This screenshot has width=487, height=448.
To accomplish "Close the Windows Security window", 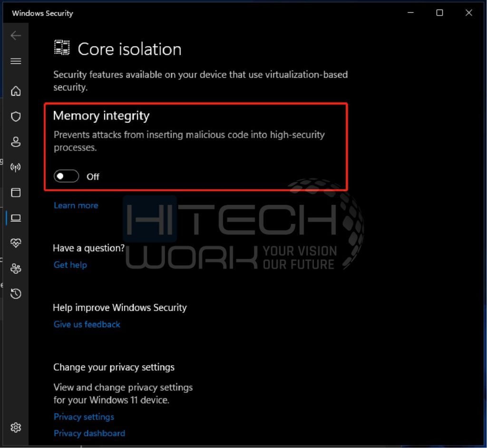I will 468,13.
